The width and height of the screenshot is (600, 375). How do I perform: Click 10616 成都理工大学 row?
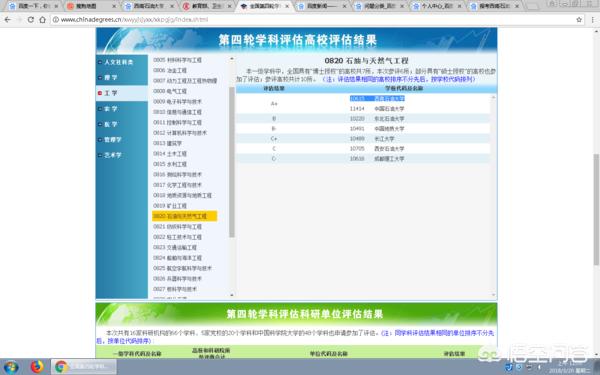pyautogui.click(x=363, y=158)
